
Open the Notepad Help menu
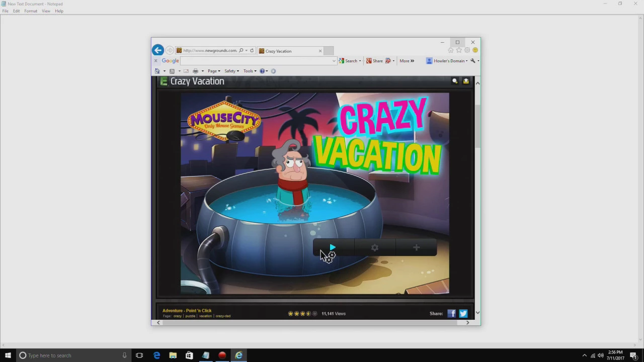(x=59, y=11)
